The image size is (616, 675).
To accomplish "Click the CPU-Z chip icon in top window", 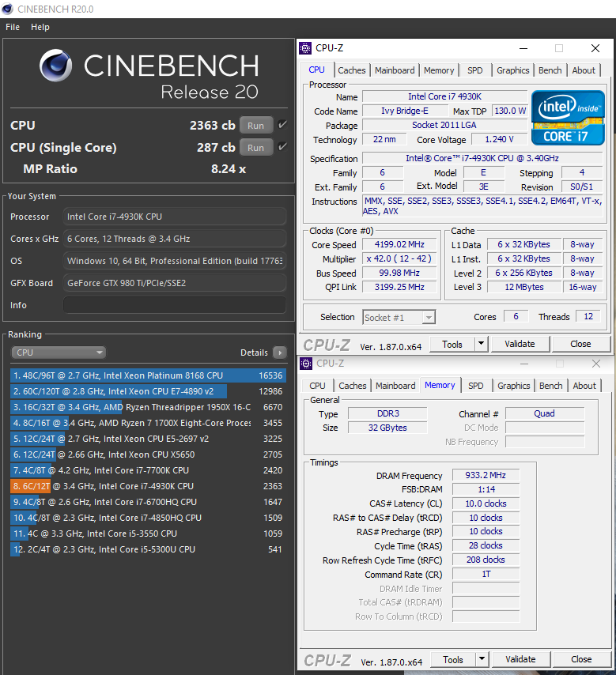I will [305, 48].
